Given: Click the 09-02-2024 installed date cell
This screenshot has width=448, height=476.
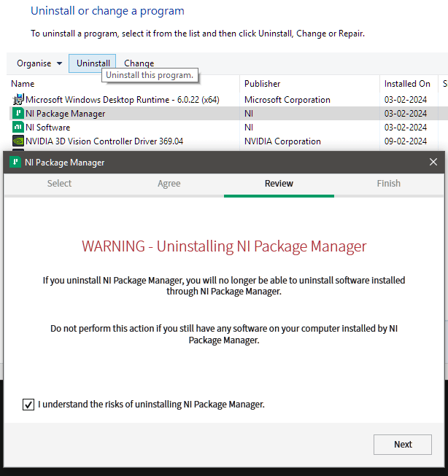Looking at the screenshot, I should click(406, 141).
